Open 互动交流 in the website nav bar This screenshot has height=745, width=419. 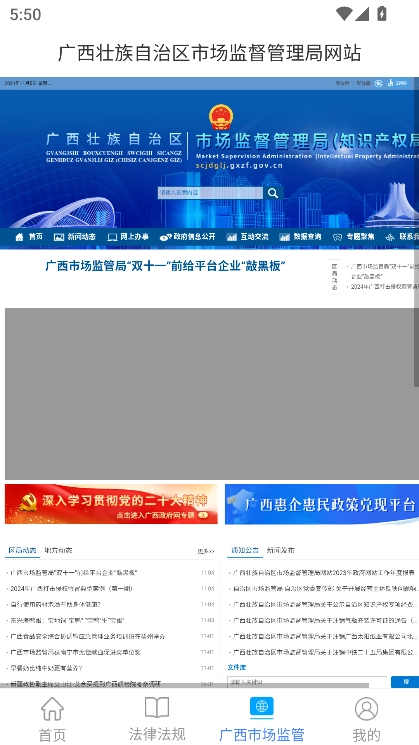point(248,237)
